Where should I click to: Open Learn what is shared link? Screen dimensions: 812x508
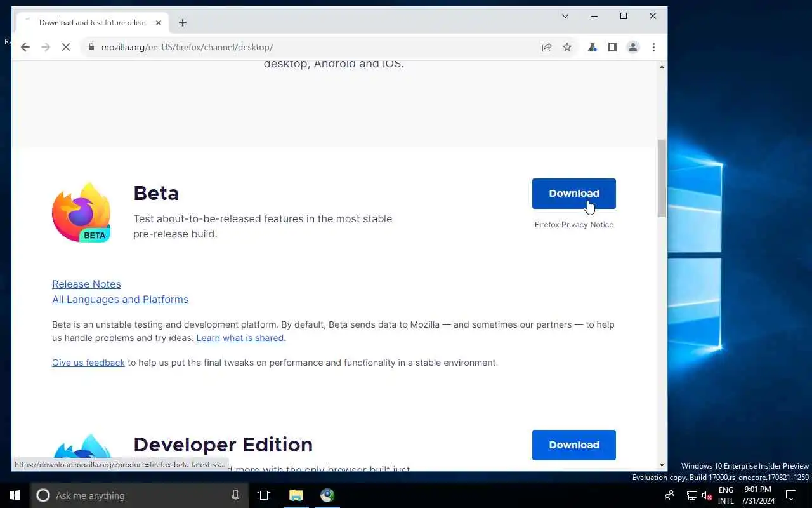coord(240,338)
